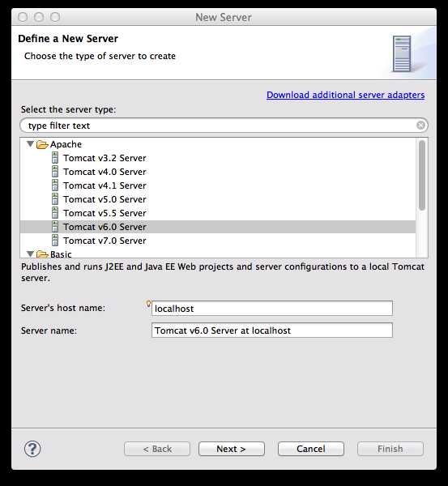The height and width of the screenshot is (486, 448).
Task: Click the Tomcat v5.0 Server icon
Action: coord(55,199)
